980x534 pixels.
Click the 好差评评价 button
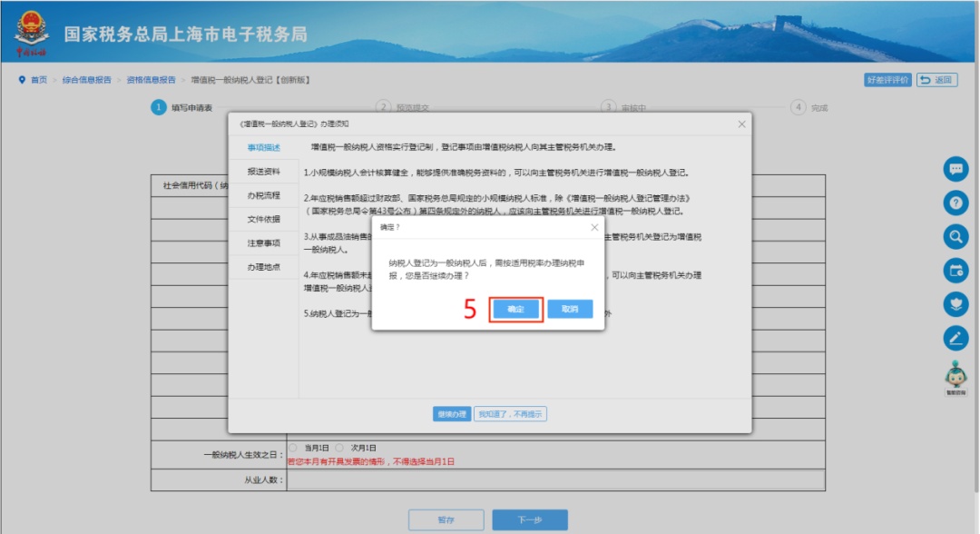pos(887,80)
